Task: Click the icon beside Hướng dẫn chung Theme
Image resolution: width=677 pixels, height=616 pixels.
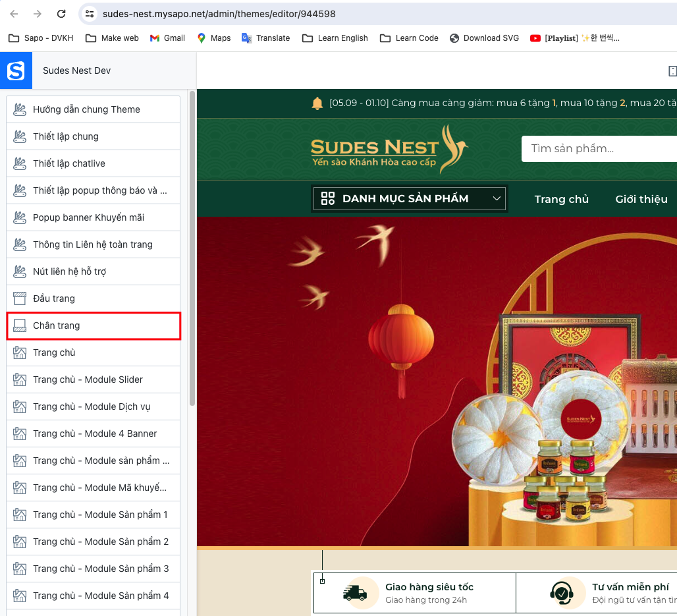Action: (20, 109)
